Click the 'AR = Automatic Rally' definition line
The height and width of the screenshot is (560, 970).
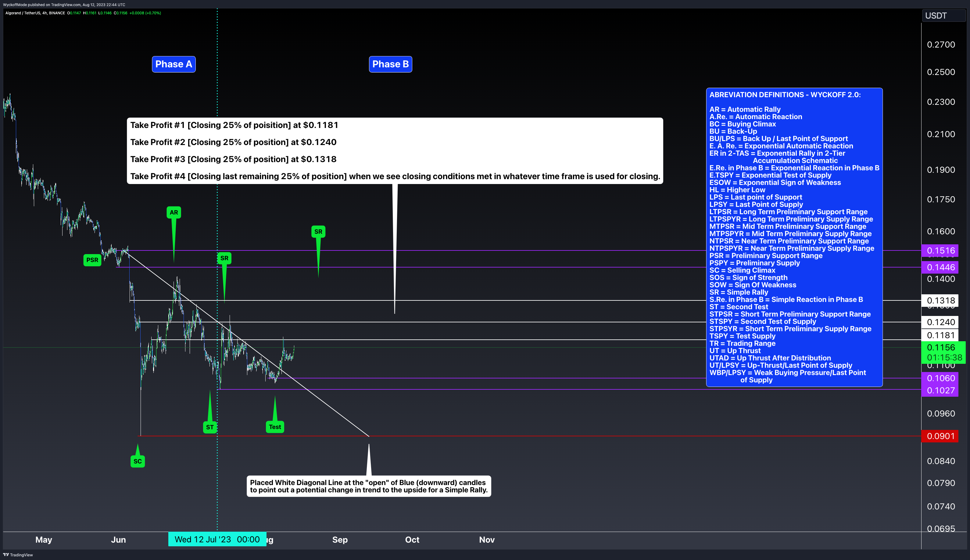[745, 109]
